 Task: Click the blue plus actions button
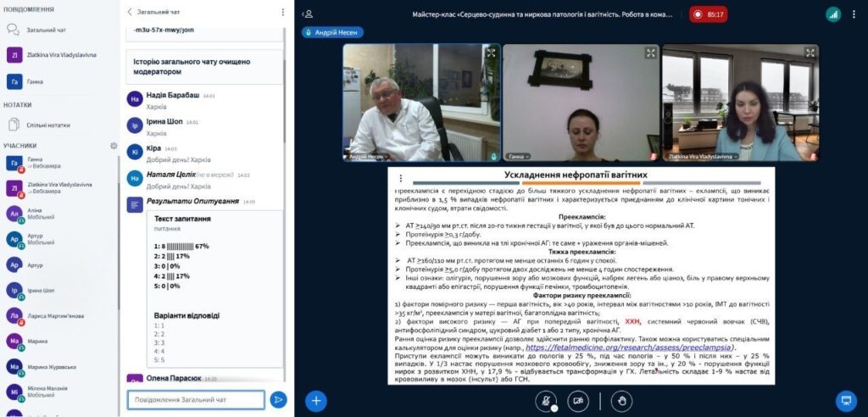click(316, 400)
